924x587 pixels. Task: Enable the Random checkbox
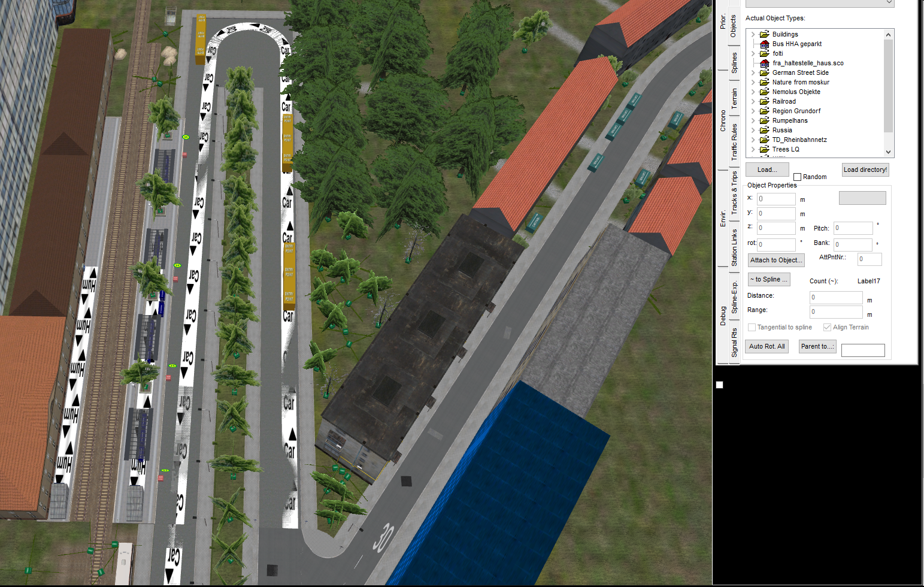click(x=797, y=177)
